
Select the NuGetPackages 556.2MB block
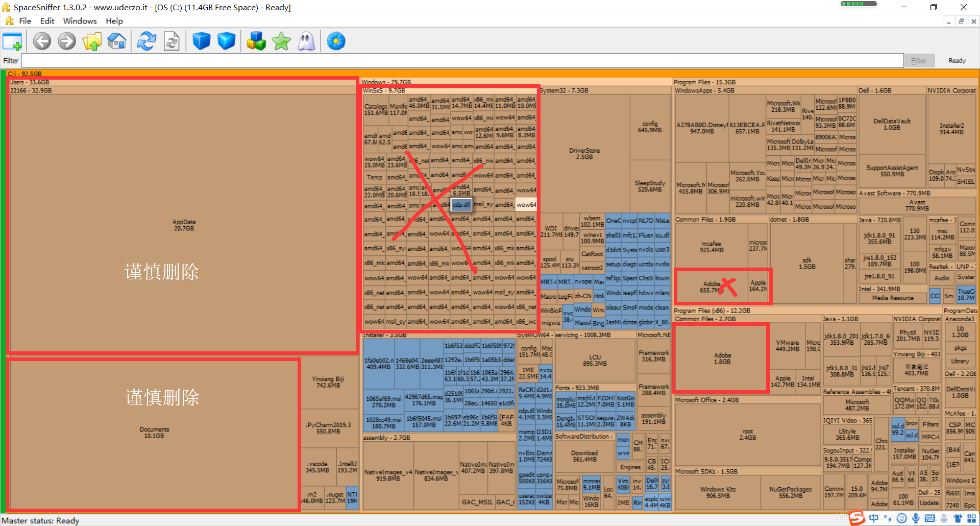tap(791, 492)
